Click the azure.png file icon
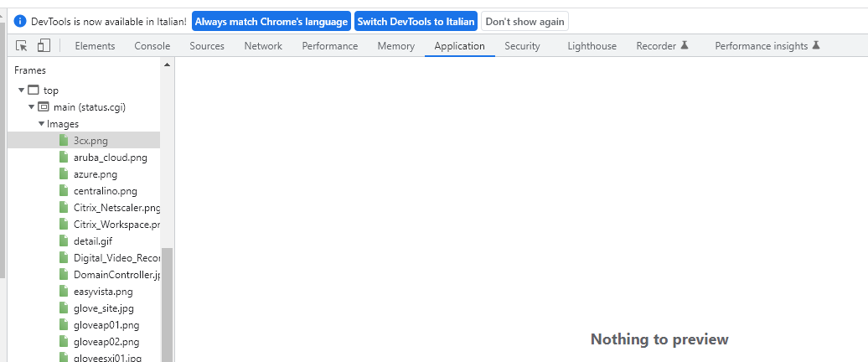Viewport: 868px width, 362px height. pyautogui.click(x=63, y=174)
